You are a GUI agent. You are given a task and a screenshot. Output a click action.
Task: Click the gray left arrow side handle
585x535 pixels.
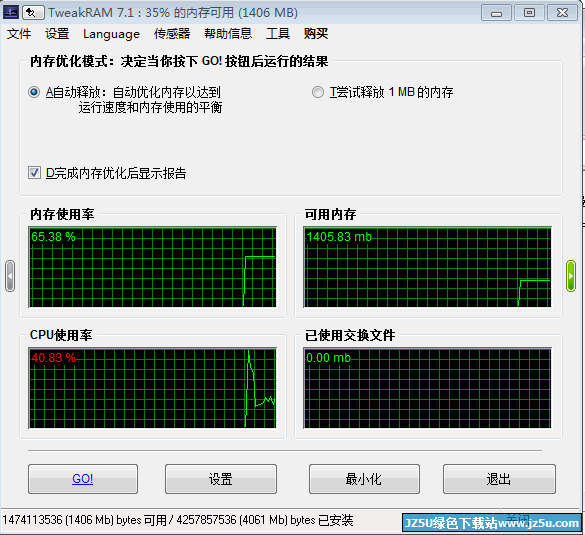[10, 276]
